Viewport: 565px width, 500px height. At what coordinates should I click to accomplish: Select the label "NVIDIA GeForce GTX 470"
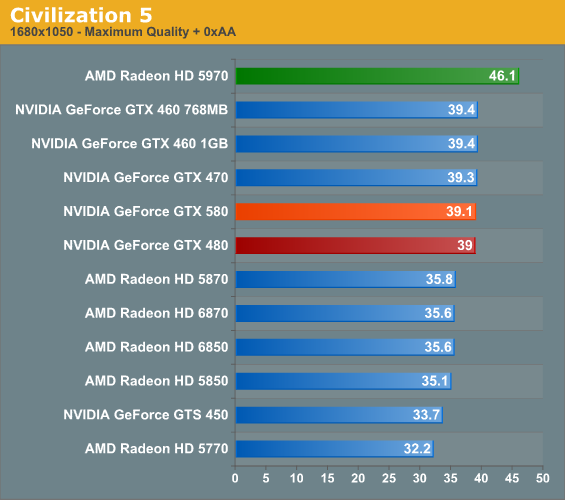[x=146, y=178]
